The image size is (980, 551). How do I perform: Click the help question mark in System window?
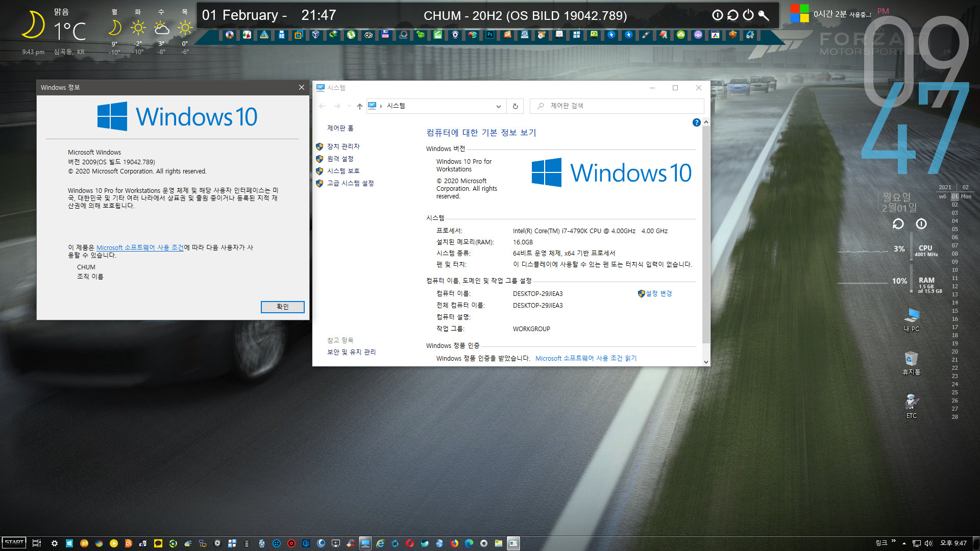696,122
